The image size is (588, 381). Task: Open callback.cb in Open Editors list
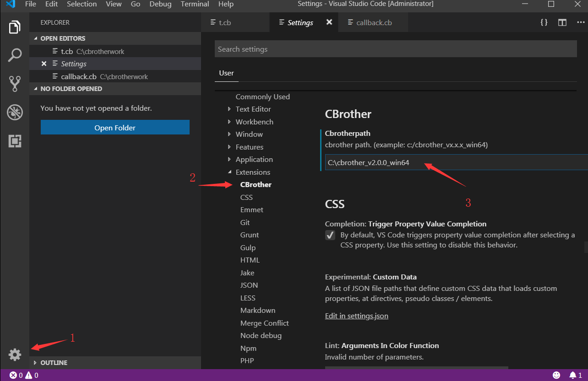pos(115,76)
